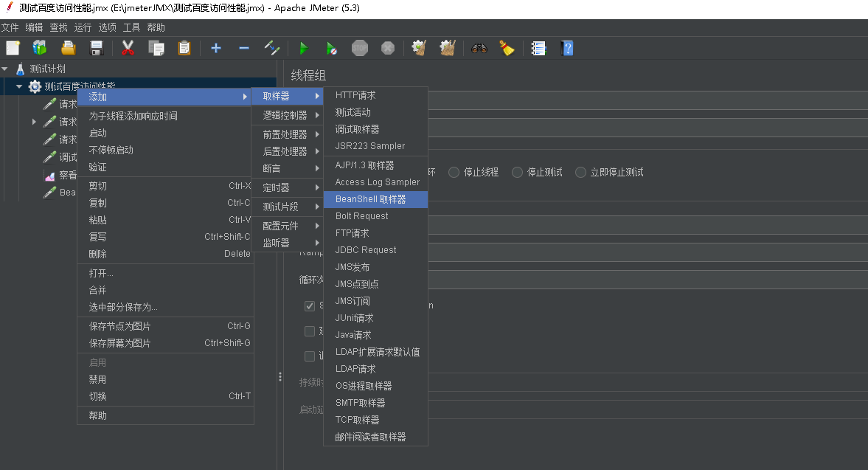Click 删除 in the context menu
This screenshot has width=868, height=470.
click(x=165, y=254)
